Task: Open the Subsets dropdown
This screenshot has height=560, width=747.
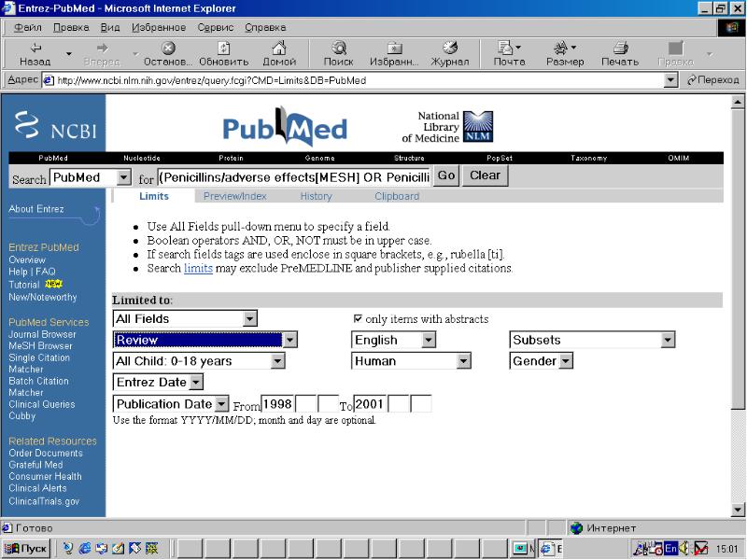Action: [592, 340]
